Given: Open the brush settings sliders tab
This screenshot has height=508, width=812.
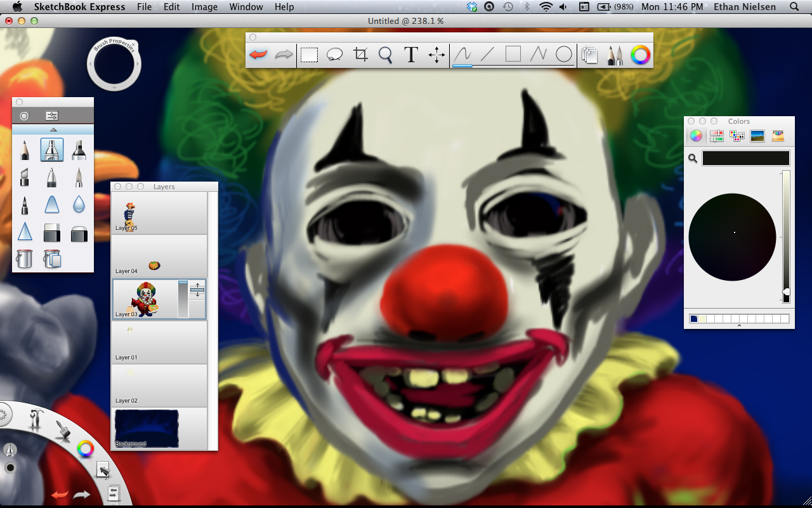Looking at the screenshot, I should coord(52,116).
